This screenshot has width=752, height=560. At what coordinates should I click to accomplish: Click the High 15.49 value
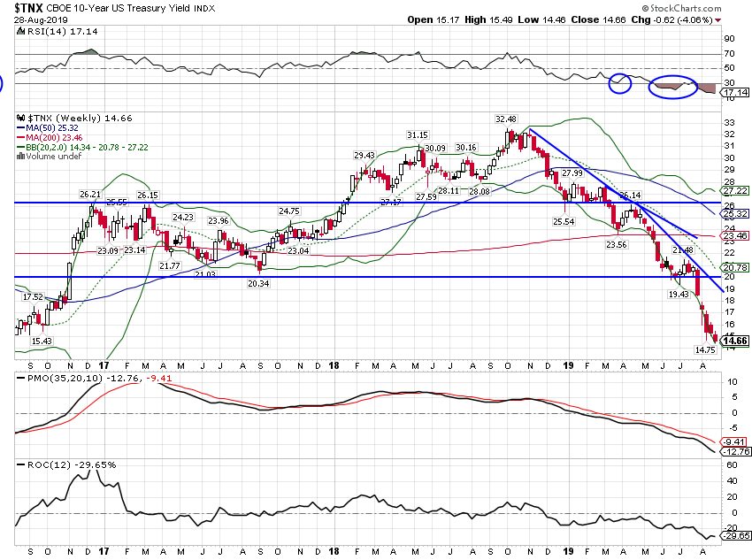pos(488,19)
